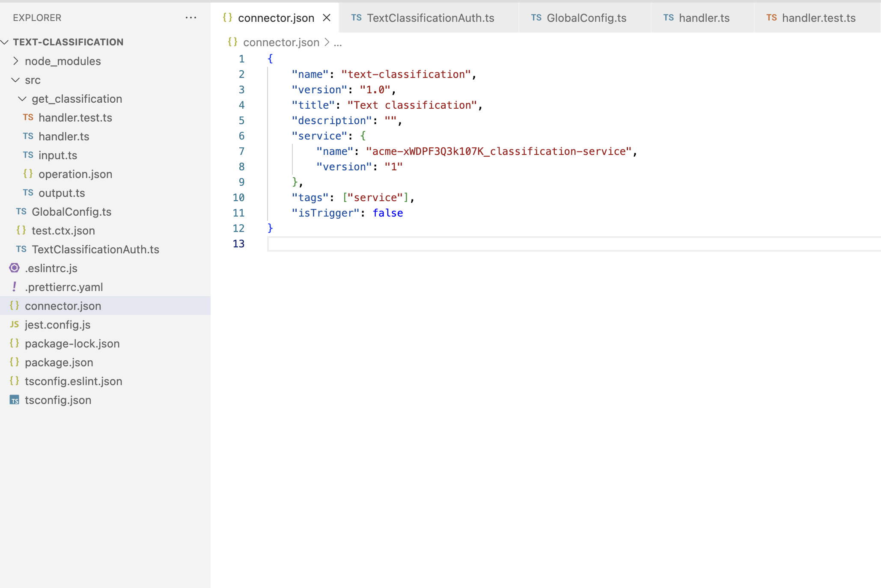Image resolution: width=881 pixels, height=588 pixels.
Task: Click the JSON braces icon in the breadcrumb bar
Action: point(233,42)
